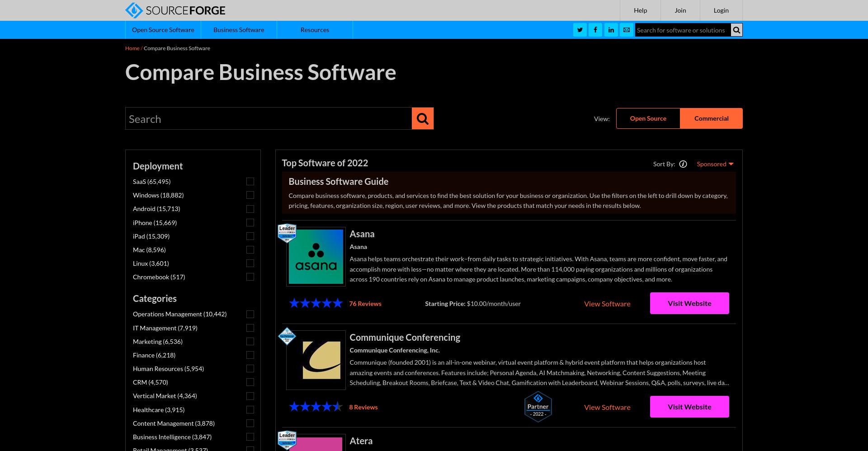Check the CRM category filter
The height and width of the screenshot is (451, 868).
(x=250, y=382)
